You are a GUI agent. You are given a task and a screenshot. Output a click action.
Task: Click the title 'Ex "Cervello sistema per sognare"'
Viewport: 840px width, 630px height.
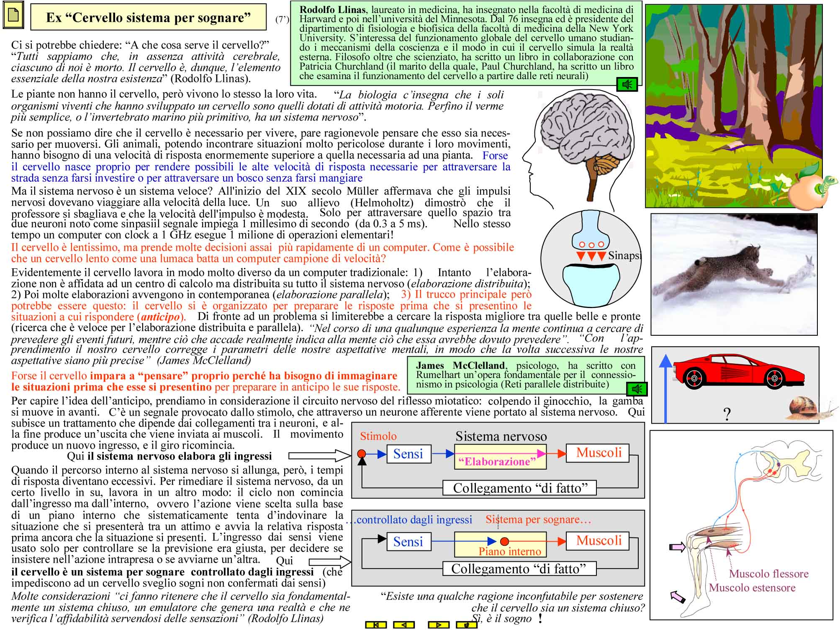point(149,17)
